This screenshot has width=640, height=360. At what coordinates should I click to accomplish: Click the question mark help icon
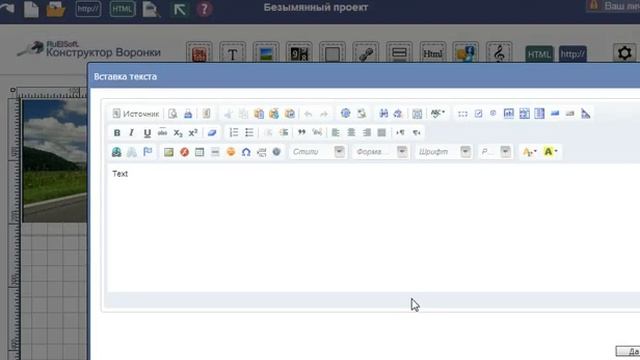(x=204, y=9)
